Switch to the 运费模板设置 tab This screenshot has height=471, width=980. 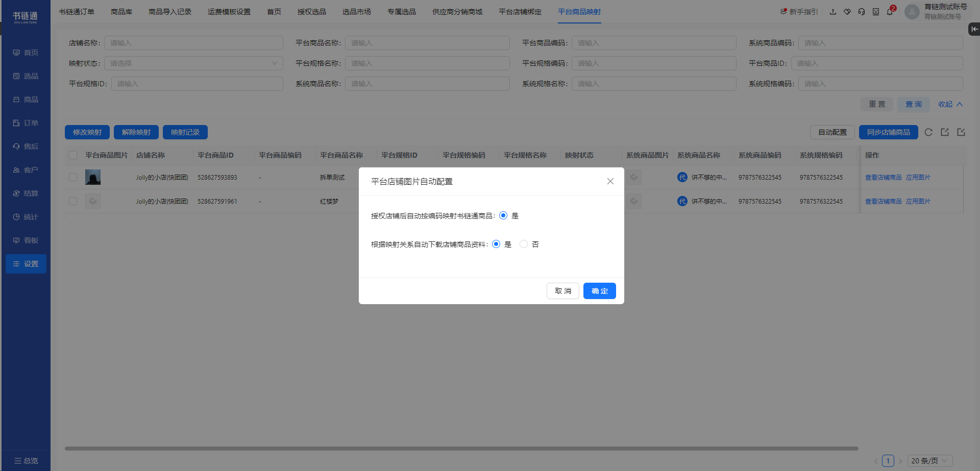coord(229,12)
